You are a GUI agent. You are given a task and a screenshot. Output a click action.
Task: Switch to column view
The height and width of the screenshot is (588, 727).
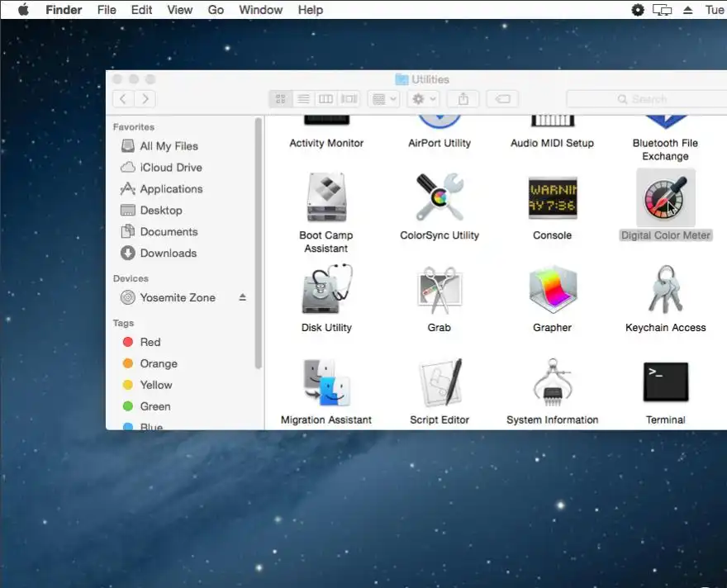[326, 99]
